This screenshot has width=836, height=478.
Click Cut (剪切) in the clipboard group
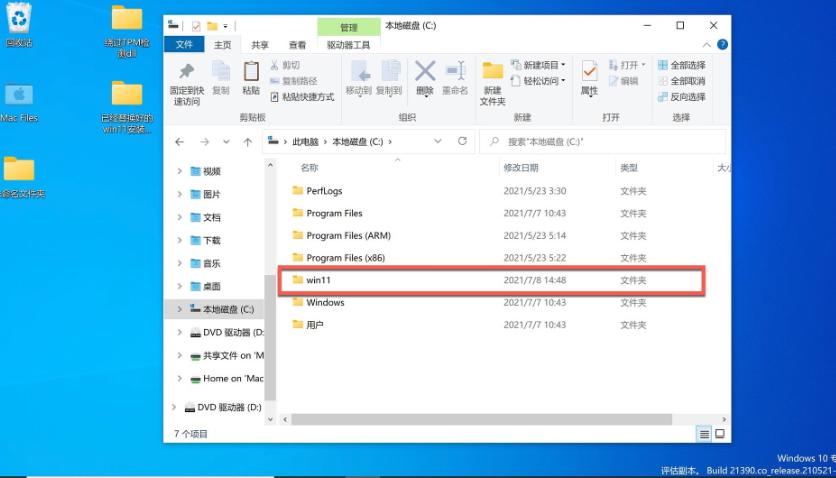coord(285,65)
